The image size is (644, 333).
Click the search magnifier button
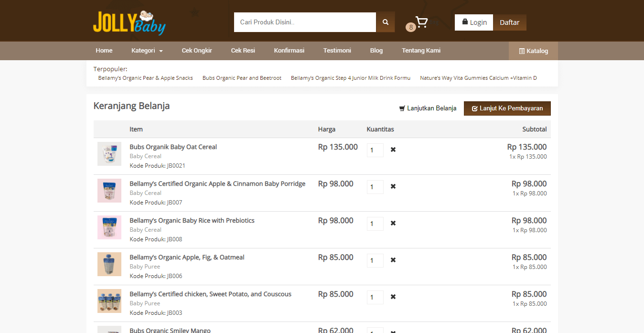[386, 22]
